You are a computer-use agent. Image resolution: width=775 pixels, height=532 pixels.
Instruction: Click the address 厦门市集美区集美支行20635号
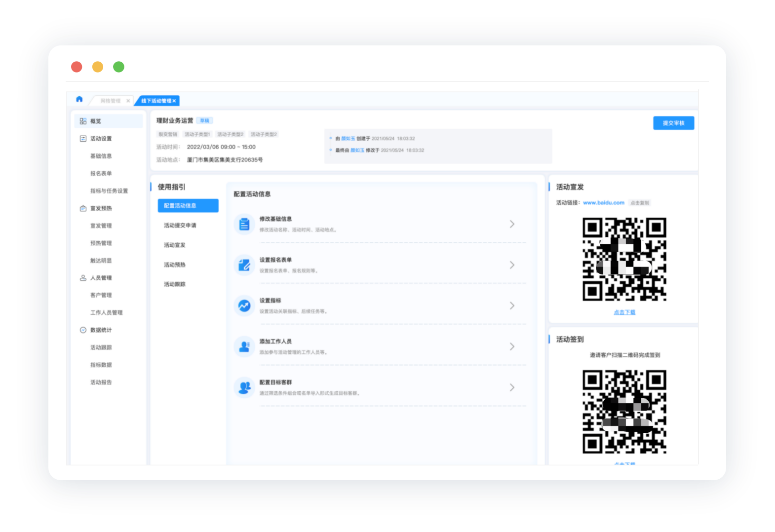click(x=225, y=160)
